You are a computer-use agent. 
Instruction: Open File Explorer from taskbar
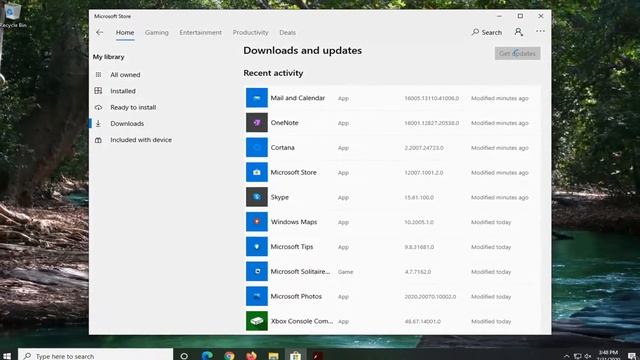coord(273,356)
